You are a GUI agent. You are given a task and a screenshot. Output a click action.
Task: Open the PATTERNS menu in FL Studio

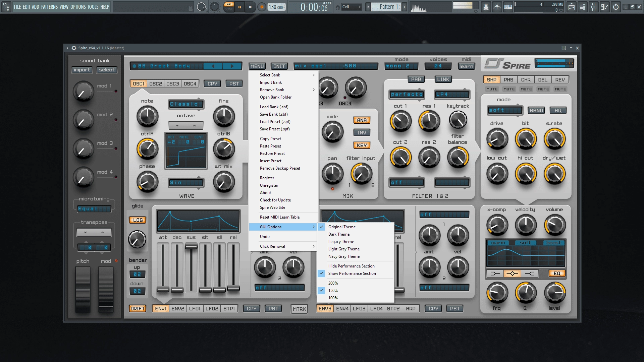[50, 7]
